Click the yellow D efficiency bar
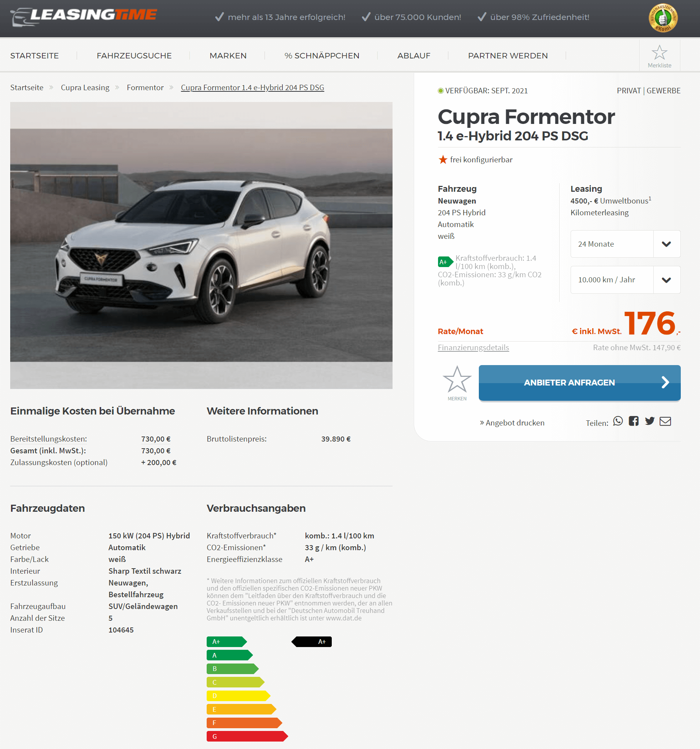 [238, 696]
